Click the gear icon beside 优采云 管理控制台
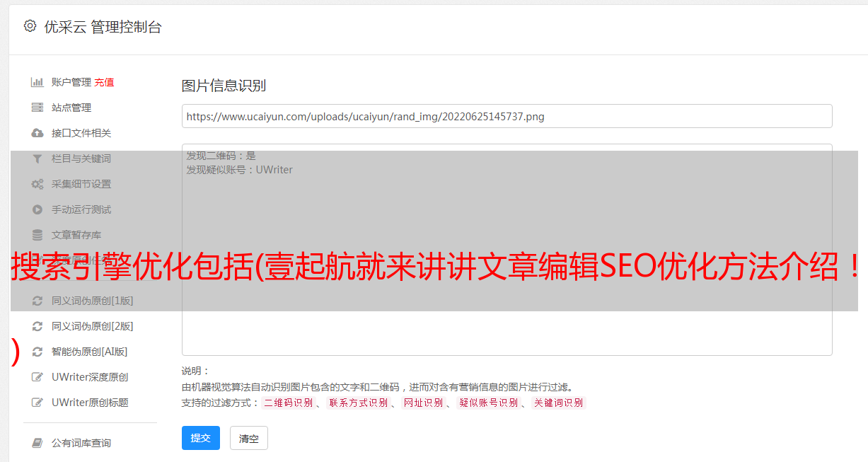This screenshot has width=868, height=462. click(30, 26)
